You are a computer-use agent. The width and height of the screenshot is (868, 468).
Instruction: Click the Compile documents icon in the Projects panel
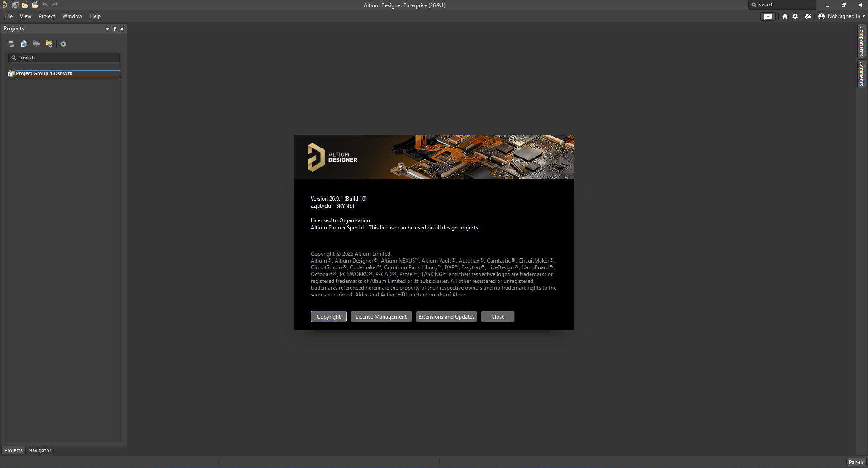coord(24,44)
